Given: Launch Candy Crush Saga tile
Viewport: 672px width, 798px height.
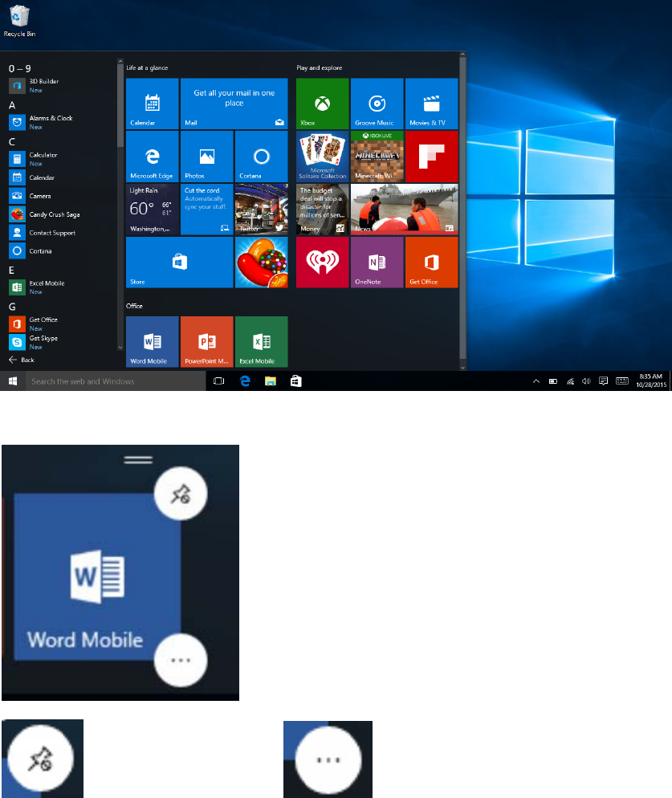Looking at the screenshot, I should pos(261,262).
